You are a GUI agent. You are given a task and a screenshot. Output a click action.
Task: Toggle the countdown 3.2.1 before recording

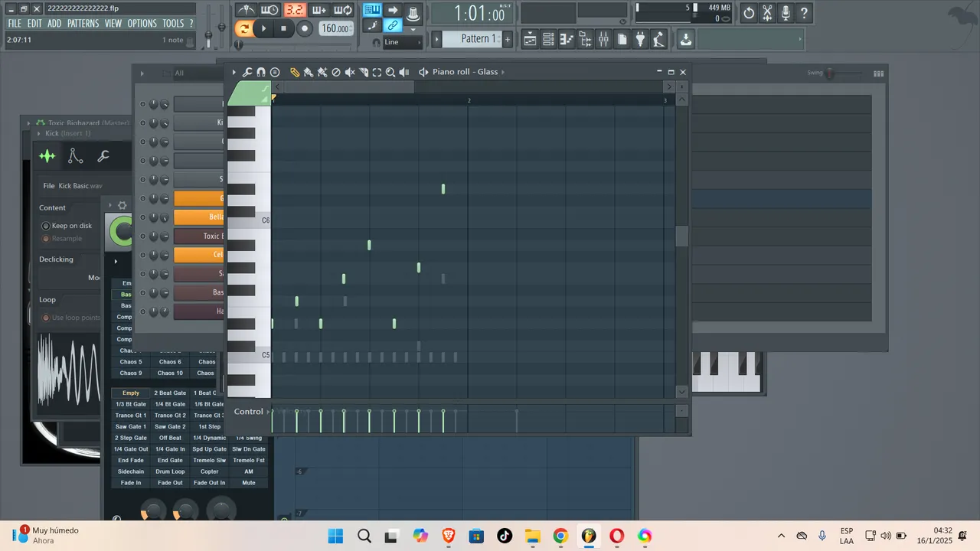coord(294,10)
